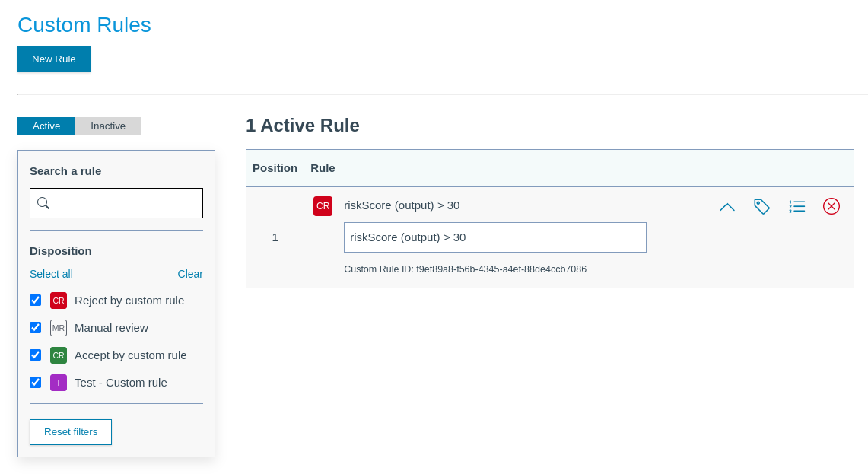Click the New Rule button
The height and width of the screenshot is (474, 868).
(53, 59)
